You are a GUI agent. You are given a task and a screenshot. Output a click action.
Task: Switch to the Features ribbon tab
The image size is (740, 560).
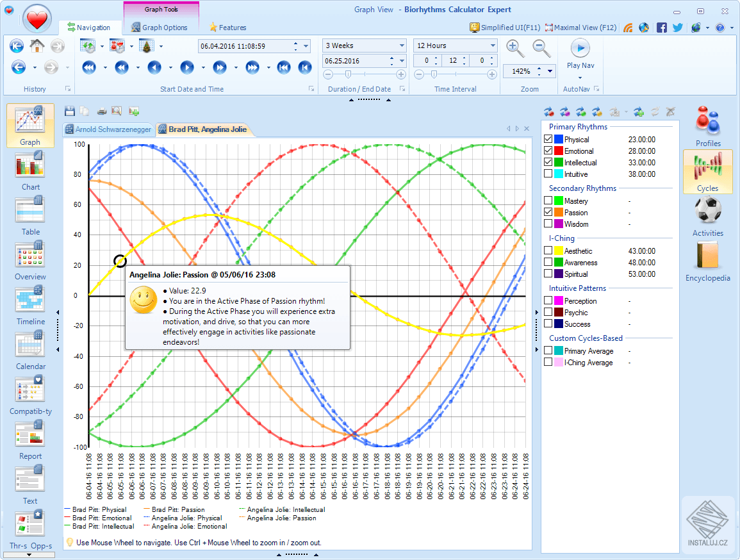click(x=227, y=28)
